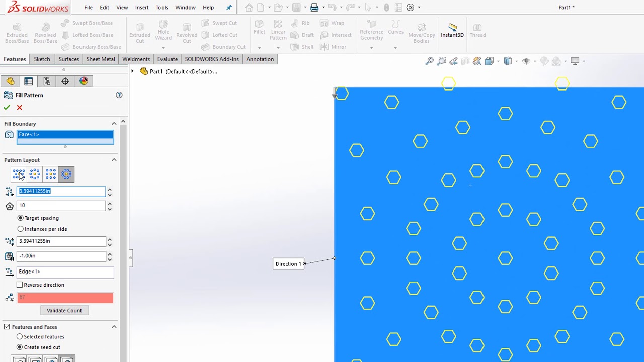
Task: Open Fillet dropdown arrow
Action: [x=259, y=48]
